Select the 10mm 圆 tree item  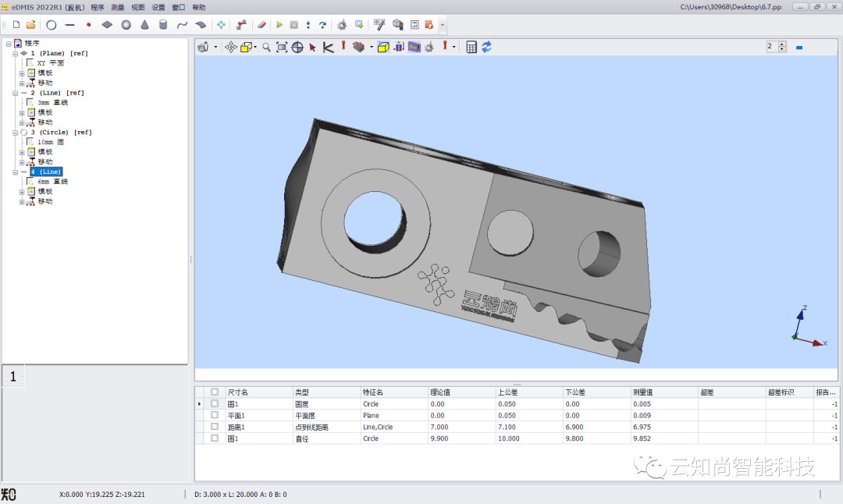(x=50, y=142)
